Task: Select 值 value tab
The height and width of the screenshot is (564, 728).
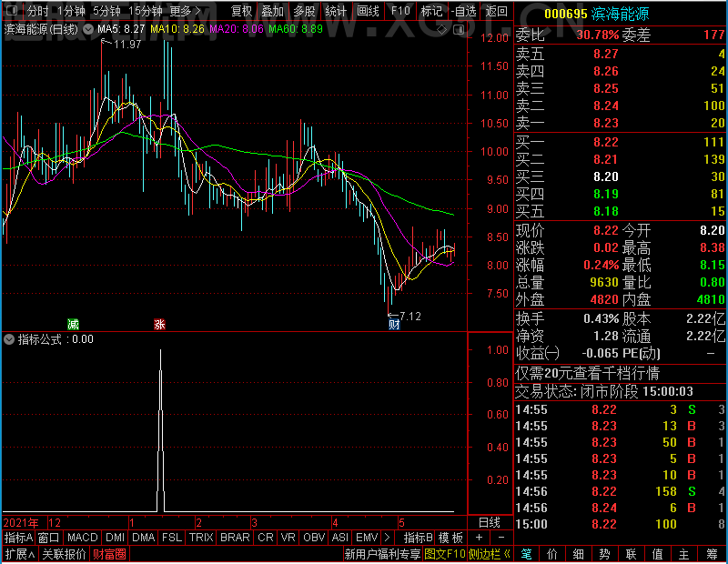Action: [657, 554]
